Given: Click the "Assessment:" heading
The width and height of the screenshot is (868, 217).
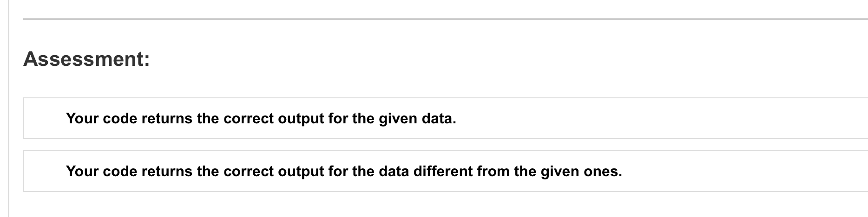Looking at the screenshot, I should [x=87, y=59].
